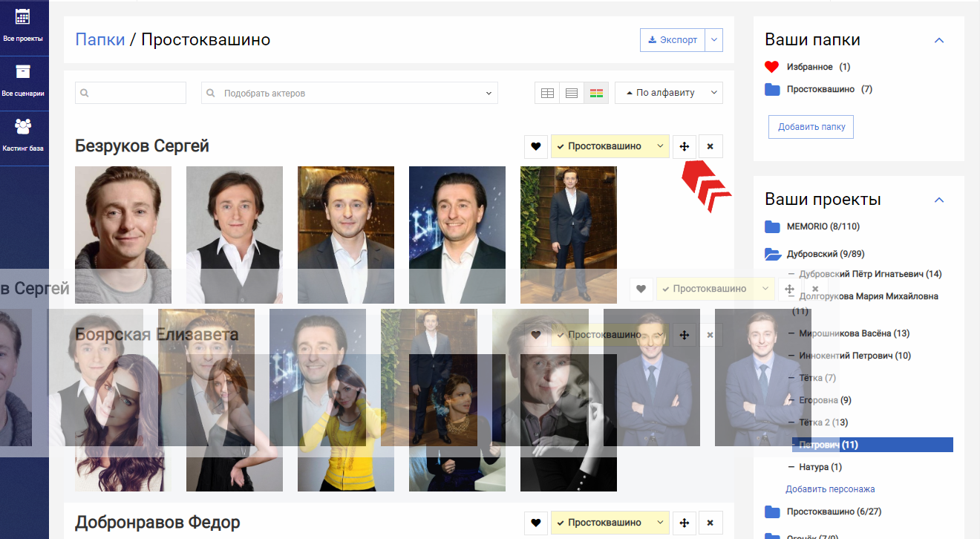Select Иннокентий Петрович (10) character
The image size is (980, 539).
(855, 356)
